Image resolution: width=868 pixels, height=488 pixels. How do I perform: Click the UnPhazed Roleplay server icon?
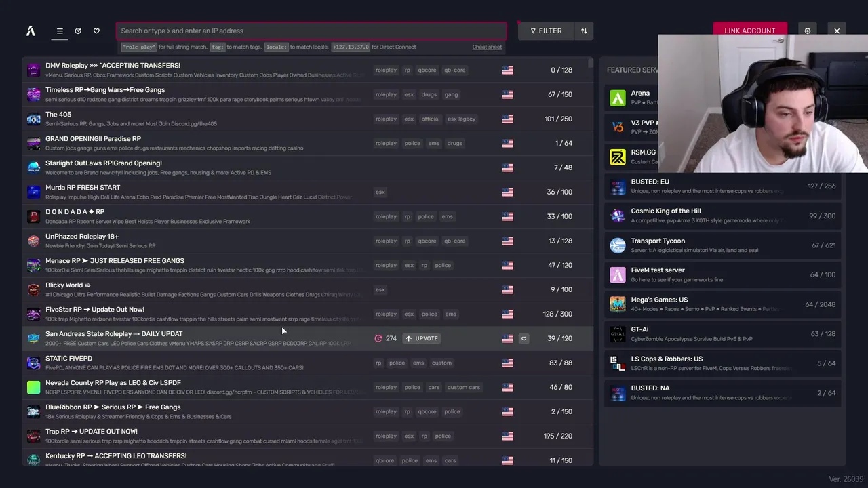(x=33, y=241)
